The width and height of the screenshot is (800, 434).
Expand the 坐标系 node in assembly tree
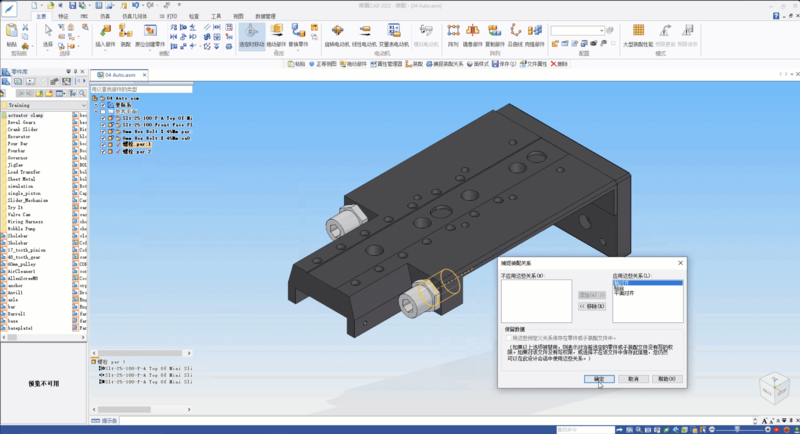pyautogui.click(x=96, y=104)
